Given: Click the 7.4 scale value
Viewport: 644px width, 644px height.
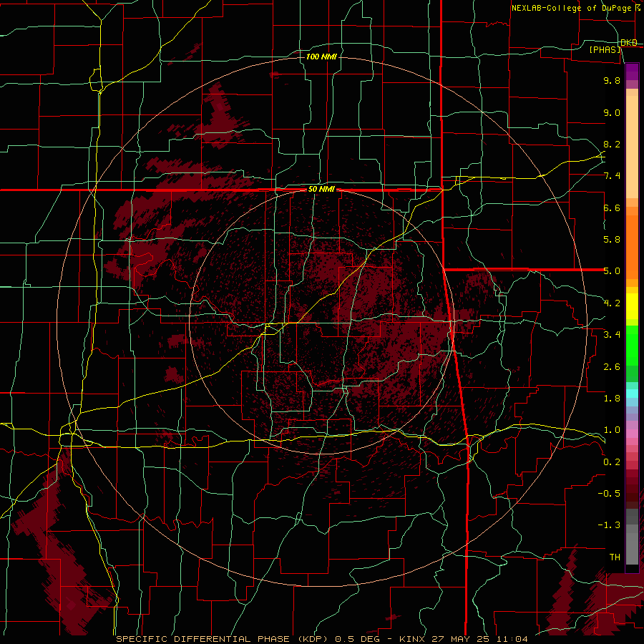Looking at the screenshot, I should tap(612, 176).
